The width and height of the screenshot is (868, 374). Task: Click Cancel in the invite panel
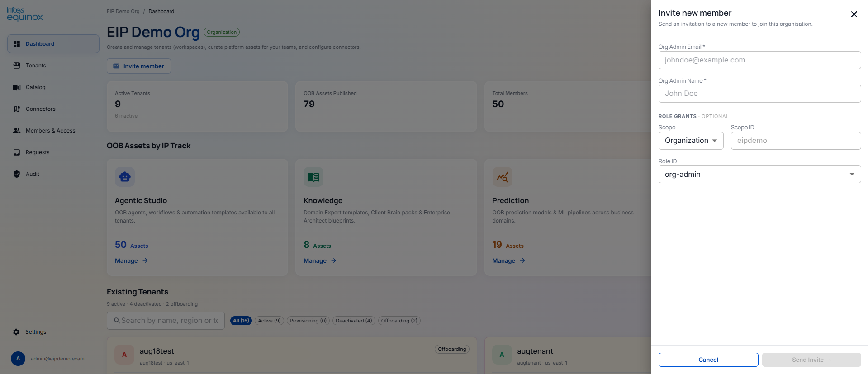point(708,360)
